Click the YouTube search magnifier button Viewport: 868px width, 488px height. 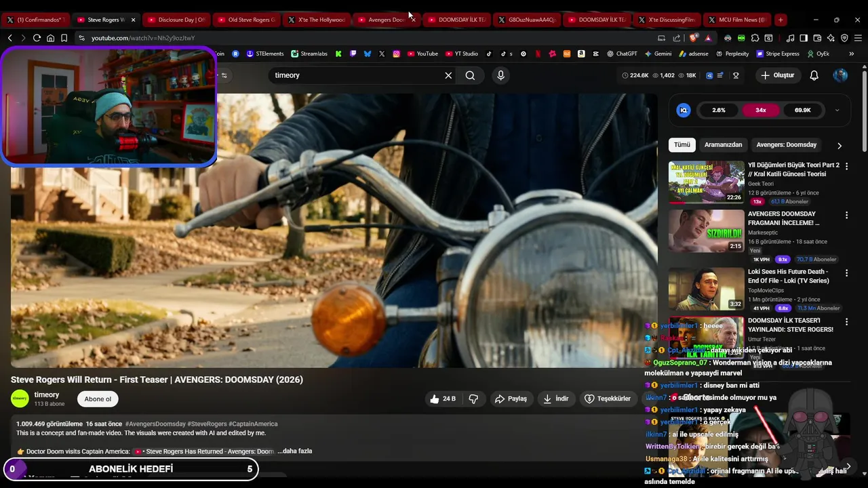470,75
